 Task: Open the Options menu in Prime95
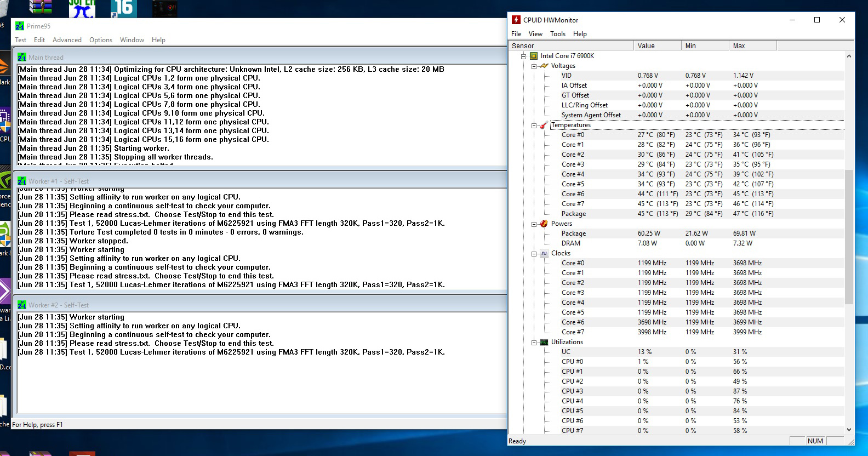point(101,40)
